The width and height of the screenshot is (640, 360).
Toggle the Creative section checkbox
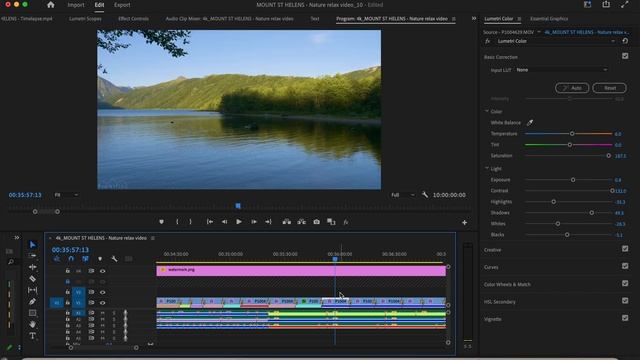coord(625,249)
